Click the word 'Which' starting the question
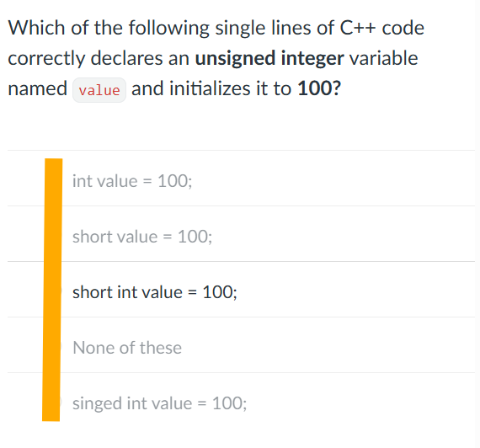Screen dimensions: 480x448 [x=36, y=28]
